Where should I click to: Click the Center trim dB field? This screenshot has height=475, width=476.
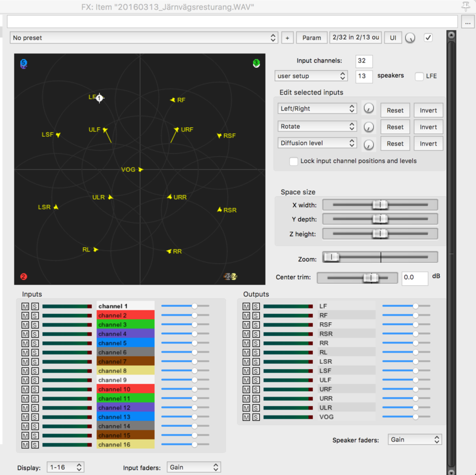(x=414, y=278)
